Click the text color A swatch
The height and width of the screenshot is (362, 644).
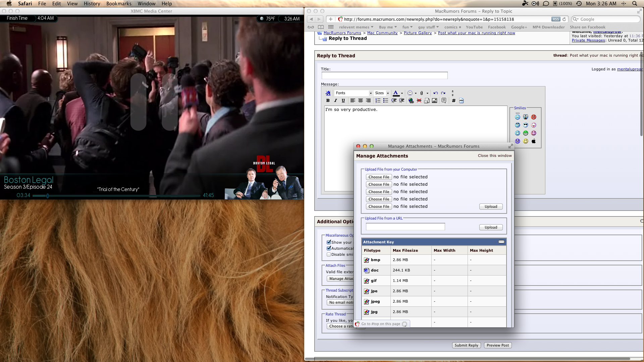pos(396,93)
